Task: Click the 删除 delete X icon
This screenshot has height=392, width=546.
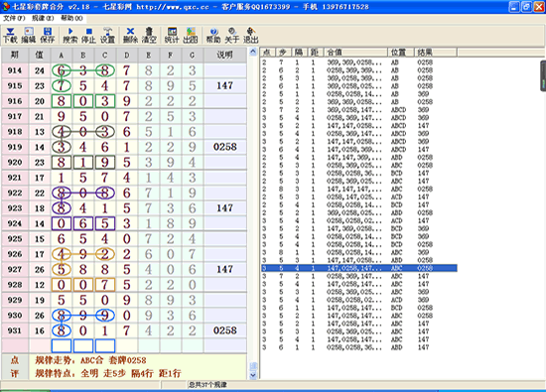Action: coord(130,36)
